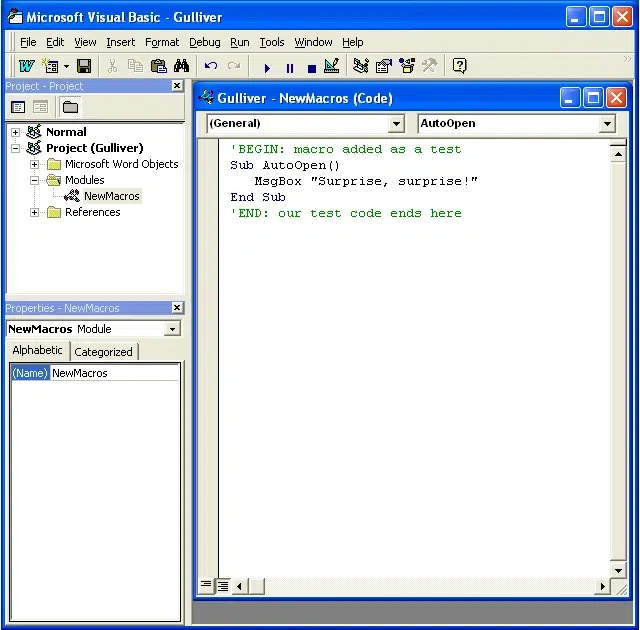Click the Visual Basic Help question icon
Screen dimensions: 640x630
point(460,66)
